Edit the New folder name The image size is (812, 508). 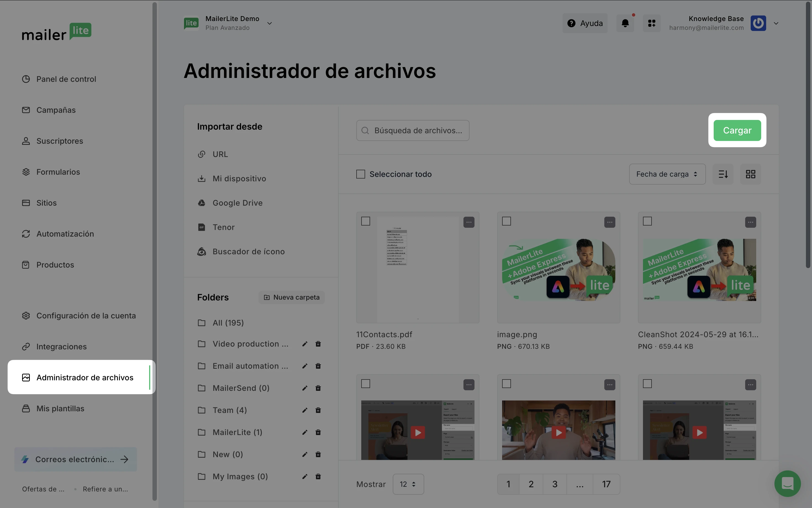click(305, 455)
